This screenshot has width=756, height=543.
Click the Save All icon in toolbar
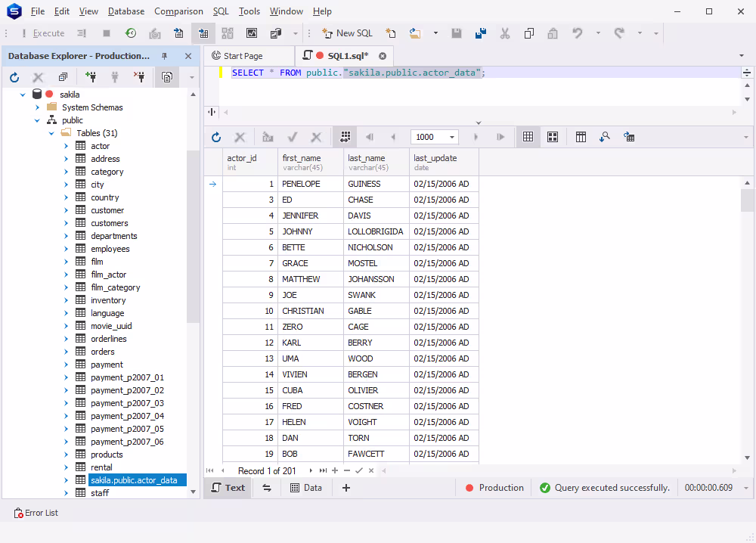(480, 33)
